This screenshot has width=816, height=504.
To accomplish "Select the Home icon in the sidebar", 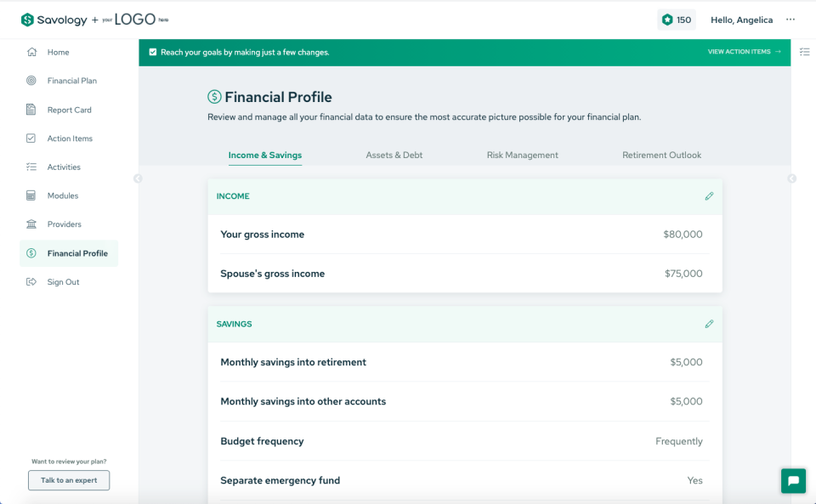I will coord(31,51).
